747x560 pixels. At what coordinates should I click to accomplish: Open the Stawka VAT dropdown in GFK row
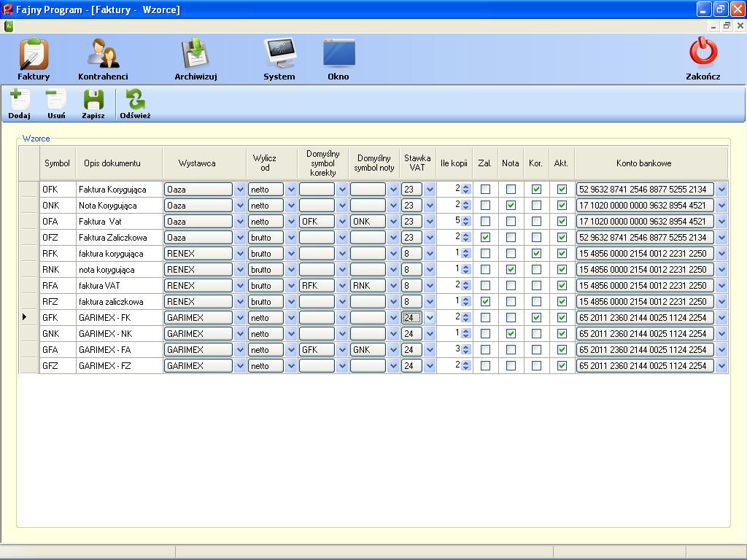tap(430, 318)
